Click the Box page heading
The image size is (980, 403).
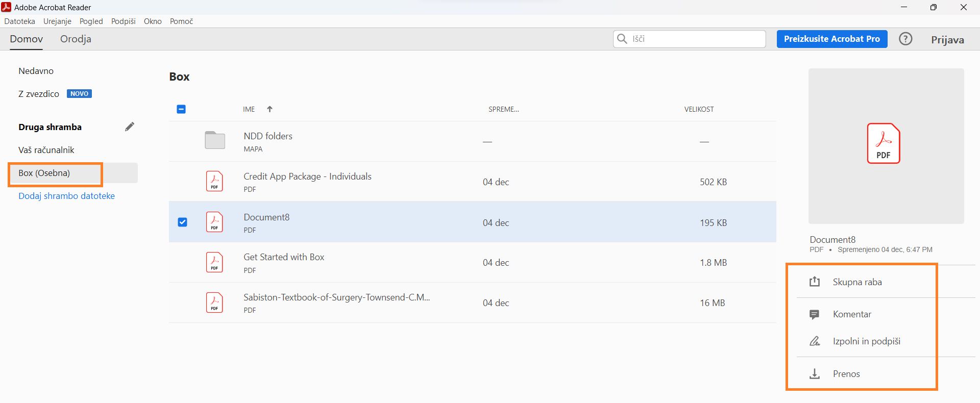click(179, 77)
